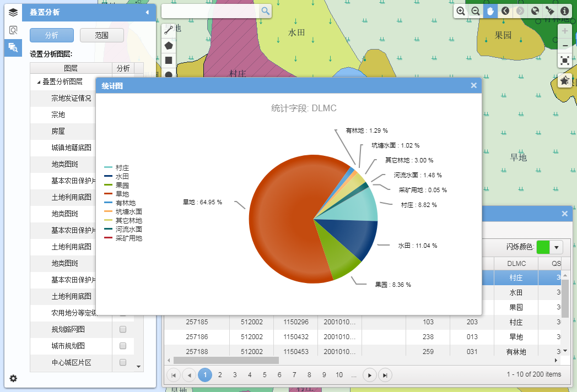Click results table scroll down arrow
Screen dimensions: 577x392
coord(565,351)
